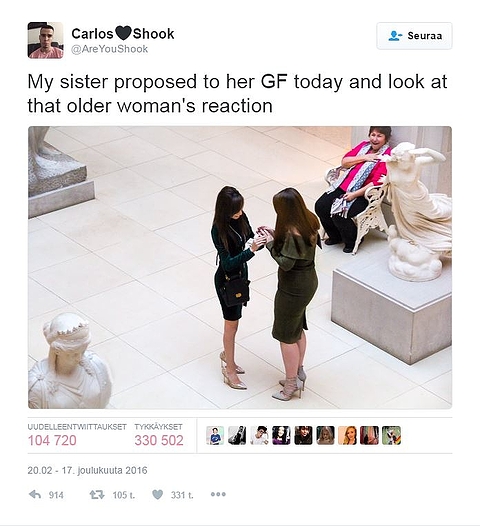480x526 pixels.
Task: Click the retweet icon near 105 t.
Action: tap(97, 494)
